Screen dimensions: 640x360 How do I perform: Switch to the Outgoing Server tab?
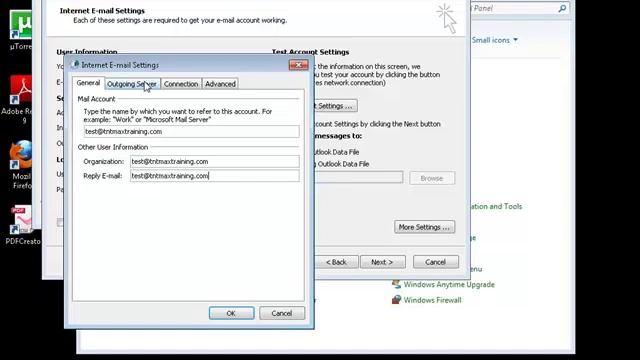pos(132,84)
